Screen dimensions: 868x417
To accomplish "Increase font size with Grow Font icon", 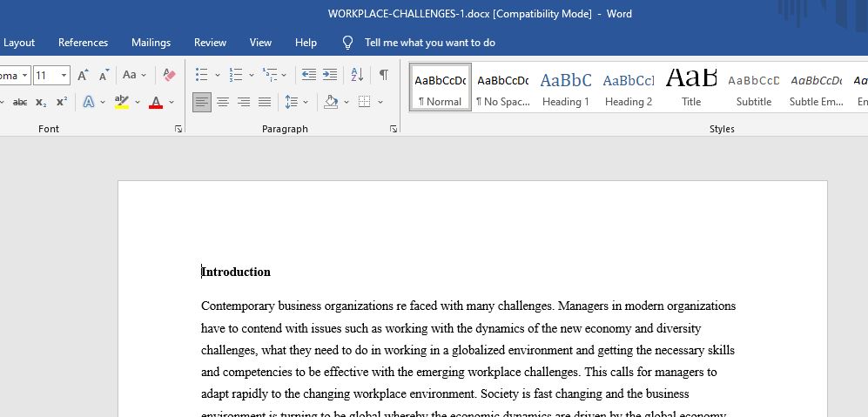I will [83, 76].
